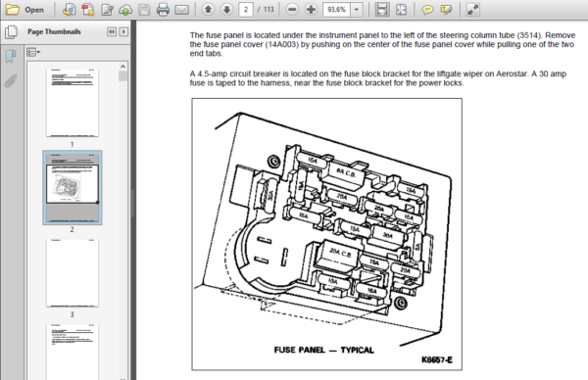Click the edit PDF pencil icon
Image resolution: width=588 pixels, height=380 pixels.
tap(107, 10)
